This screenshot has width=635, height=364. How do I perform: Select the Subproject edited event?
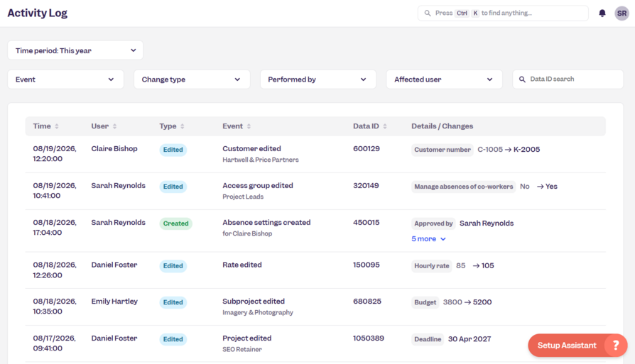click(x=254, y=302)
